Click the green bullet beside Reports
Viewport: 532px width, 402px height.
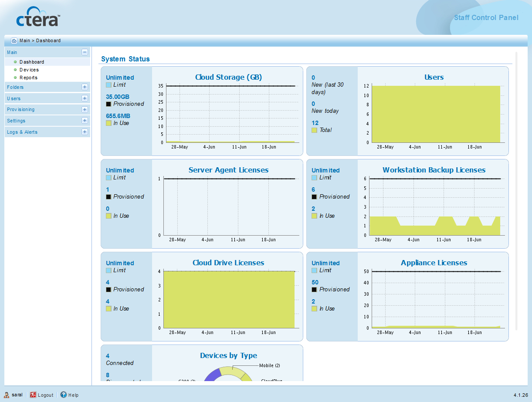(x=15, y=78)
